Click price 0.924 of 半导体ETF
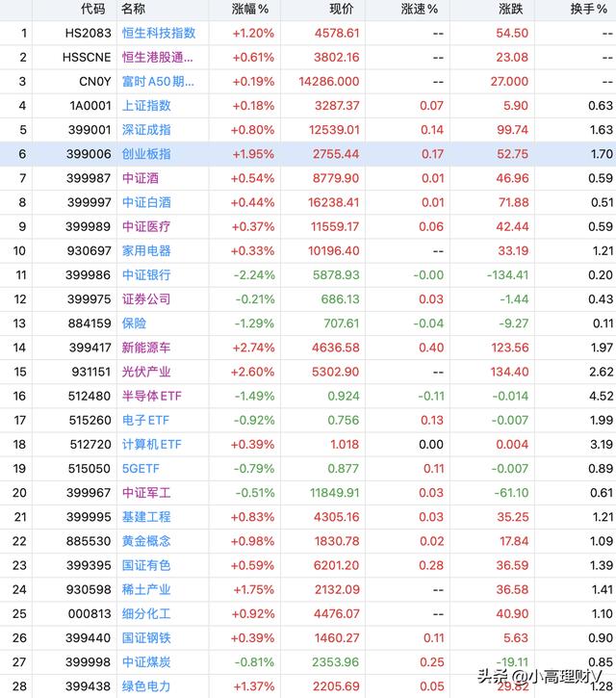This screenshot has height=698, width=616. pos(344,396)
